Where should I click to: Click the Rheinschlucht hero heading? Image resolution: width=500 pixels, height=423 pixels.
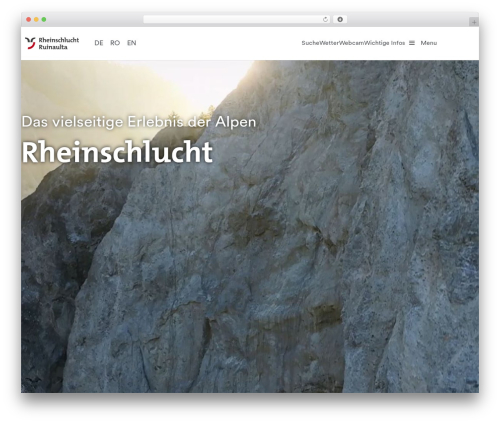[x=117, y=152]
